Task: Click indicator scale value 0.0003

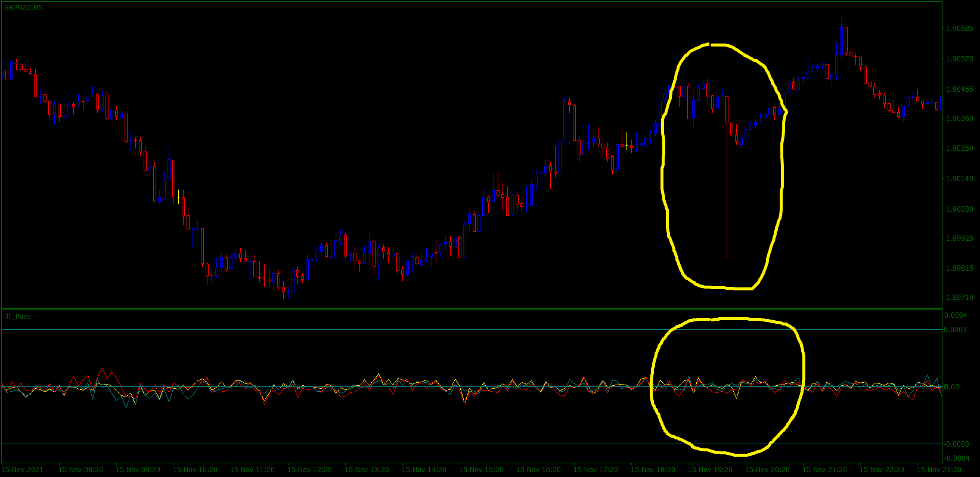Action: [956, 330]
